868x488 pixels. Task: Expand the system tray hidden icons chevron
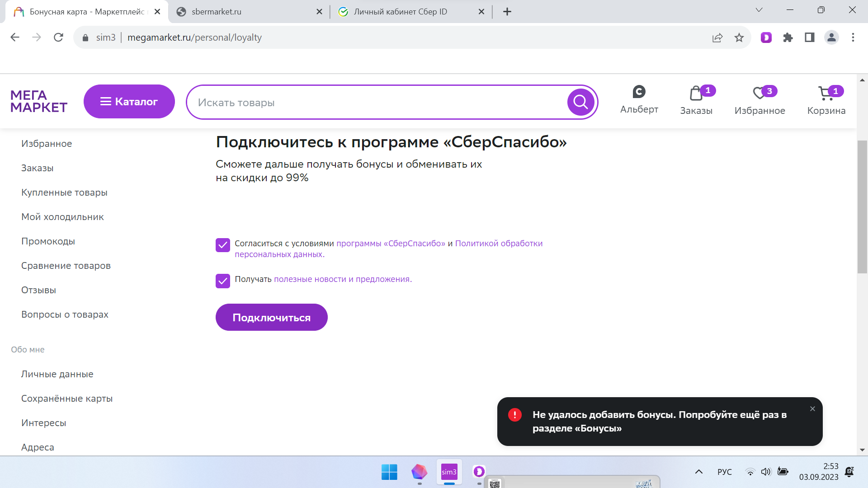tap(698, 472)
